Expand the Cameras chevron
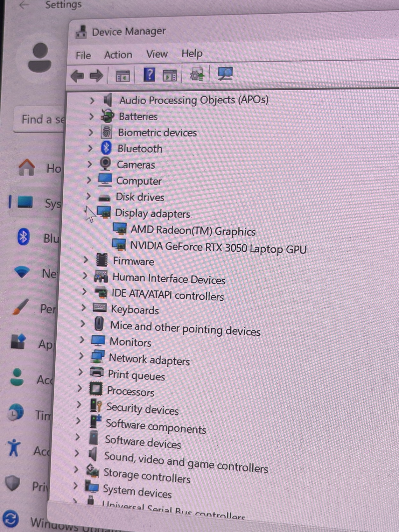 [90, 164]
